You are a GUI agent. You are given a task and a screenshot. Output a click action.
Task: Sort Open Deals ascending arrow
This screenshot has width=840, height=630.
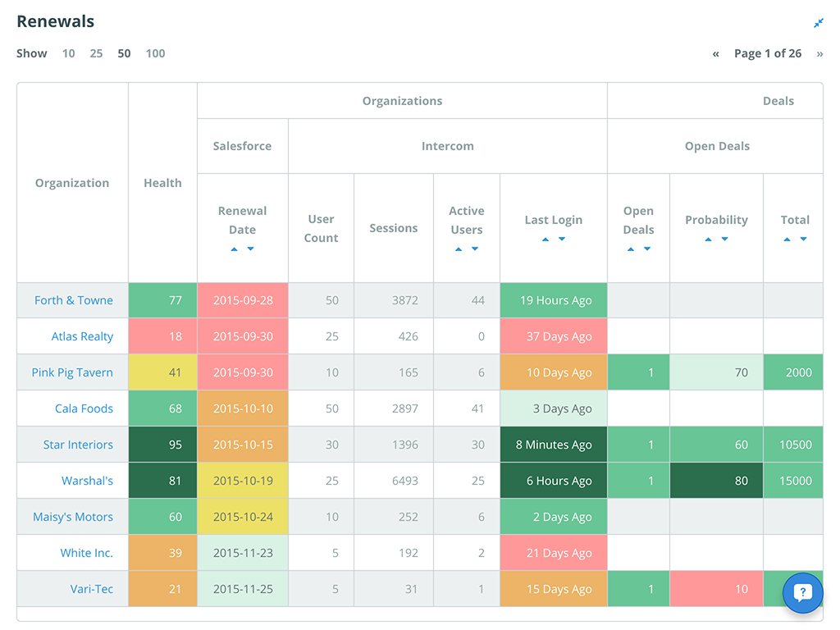pyautogui.click(x=630, y=249)
